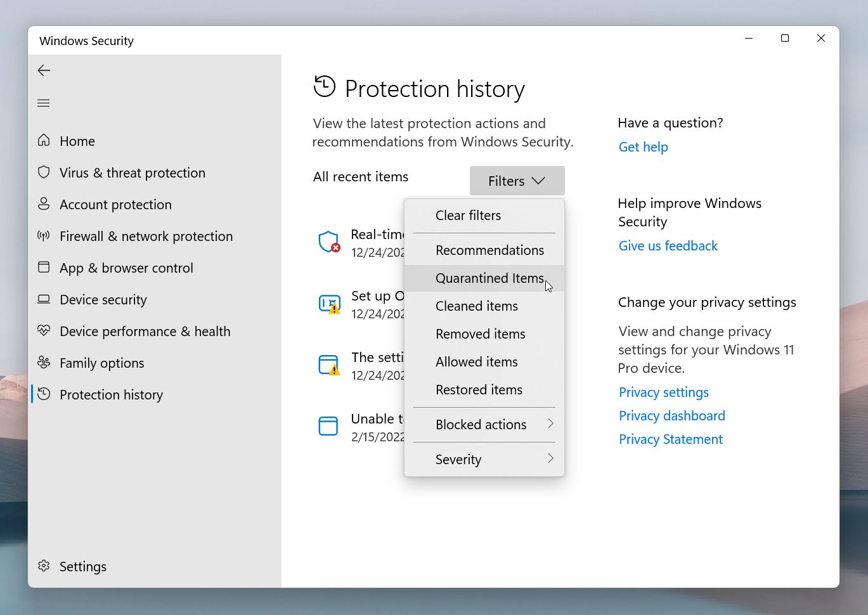Viewport: 868px width, 615px height.
Task: Expand the Severity submenu arrow
Action: coord(550,458)
